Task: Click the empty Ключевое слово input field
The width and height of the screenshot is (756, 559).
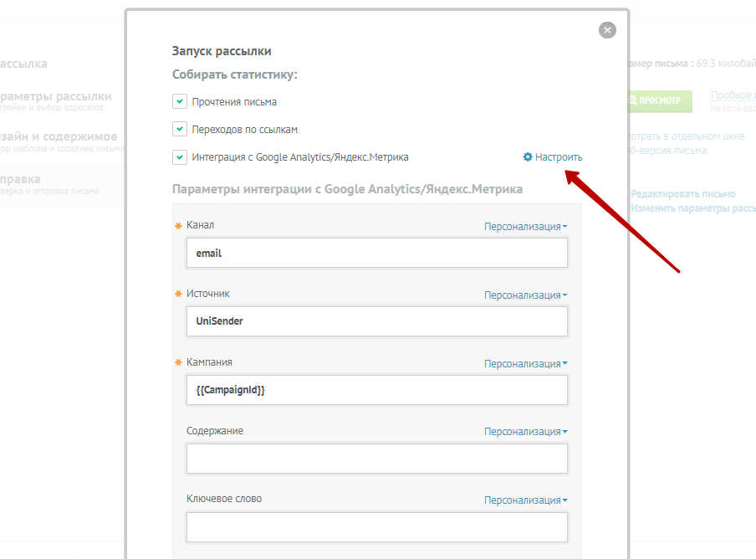Action: [377, 526]
